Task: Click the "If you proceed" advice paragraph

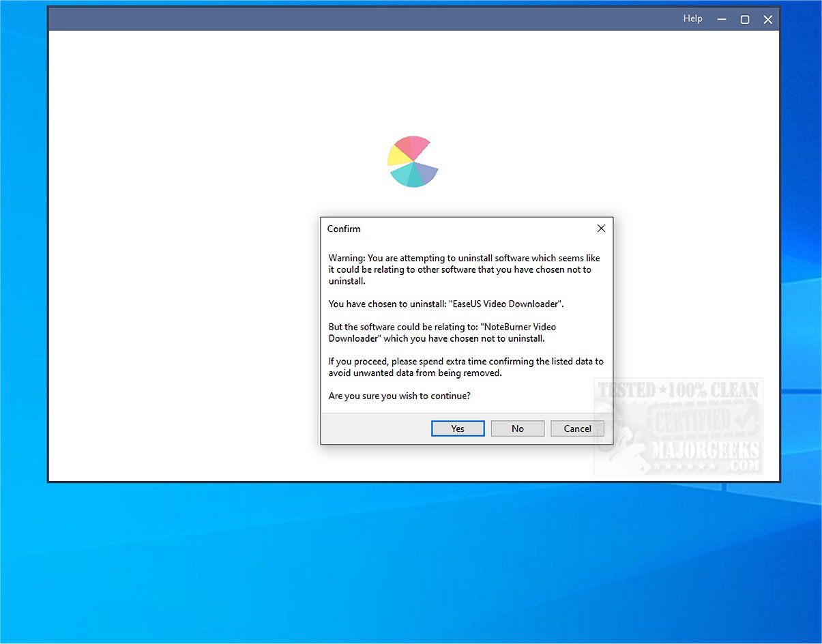Action: pos(466,367)
